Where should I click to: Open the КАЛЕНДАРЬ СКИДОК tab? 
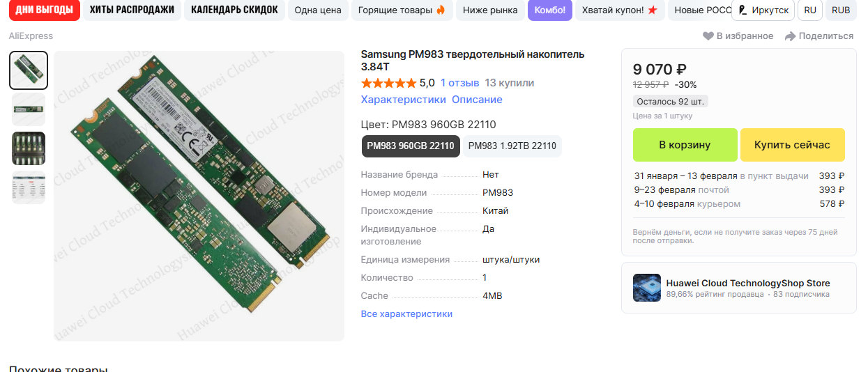(234, 10)
